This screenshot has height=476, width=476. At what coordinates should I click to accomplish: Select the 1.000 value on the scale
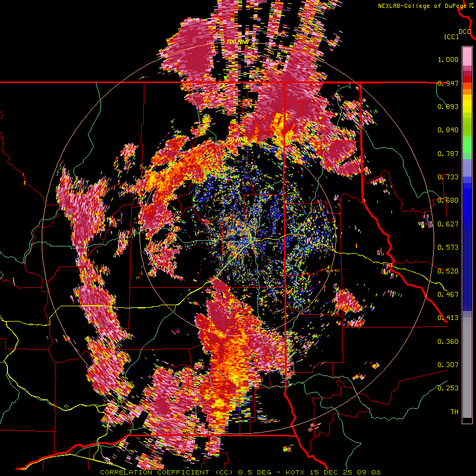[x=448, y=59]
